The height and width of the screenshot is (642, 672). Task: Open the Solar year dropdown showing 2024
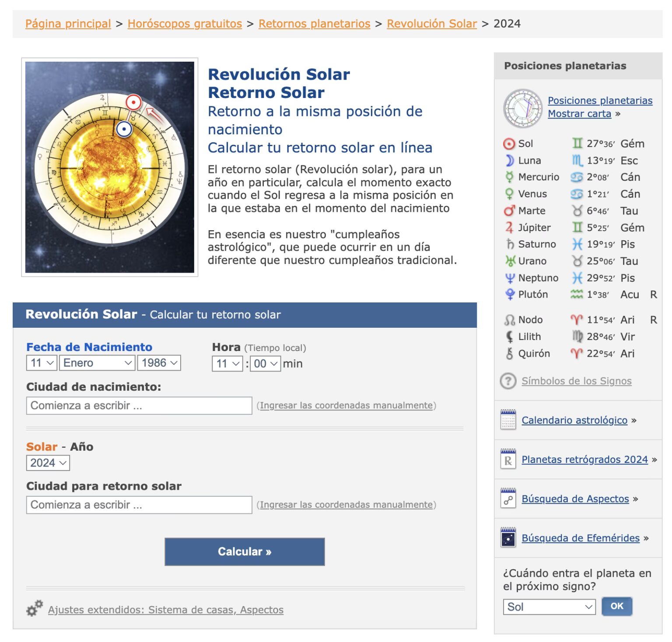click(48, 463)
